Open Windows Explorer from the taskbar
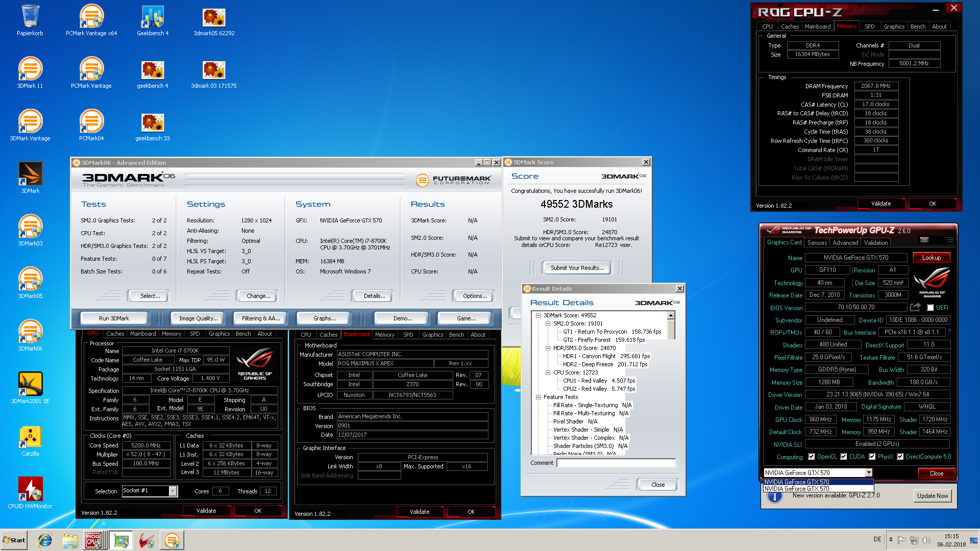Viewport: 980px width, 551px height. (x=70, y=540)
